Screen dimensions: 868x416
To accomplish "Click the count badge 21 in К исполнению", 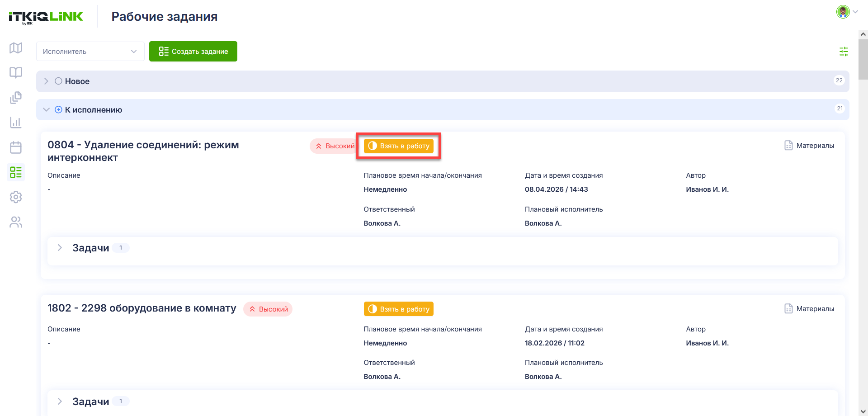I will [840, 109].
